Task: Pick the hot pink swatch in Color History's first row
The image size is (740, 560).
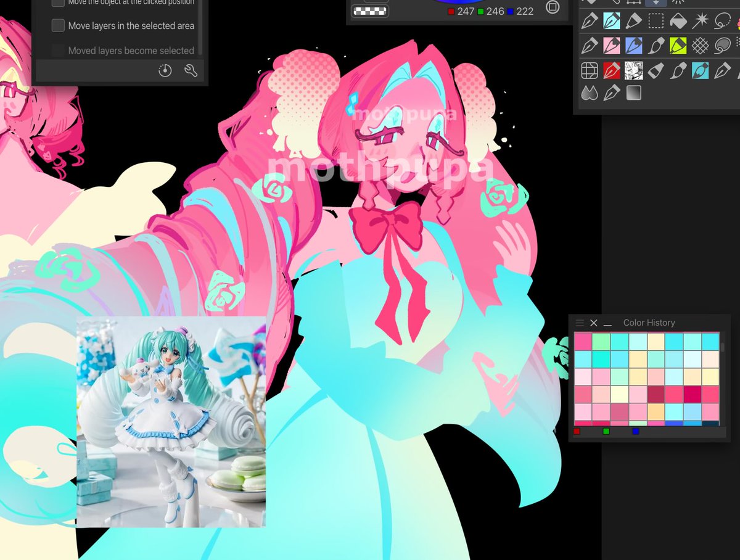Action: pyautogui.click(x=583, y=341)
